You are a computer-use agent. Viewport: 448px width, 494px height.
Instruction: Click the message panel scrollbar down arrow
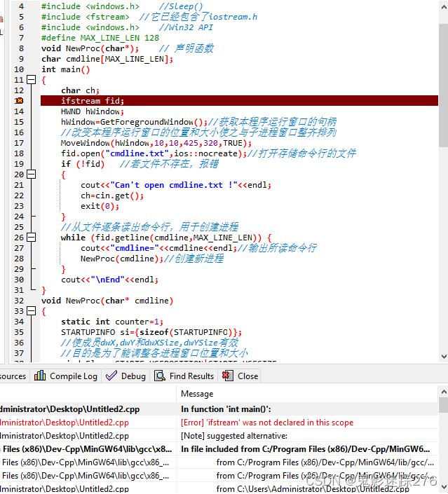444,487
